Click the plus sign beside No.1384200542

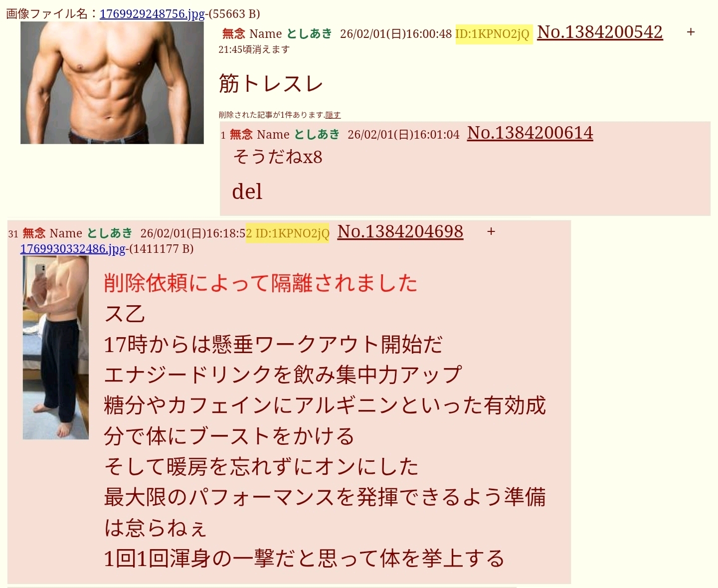[x=691, y=32]
